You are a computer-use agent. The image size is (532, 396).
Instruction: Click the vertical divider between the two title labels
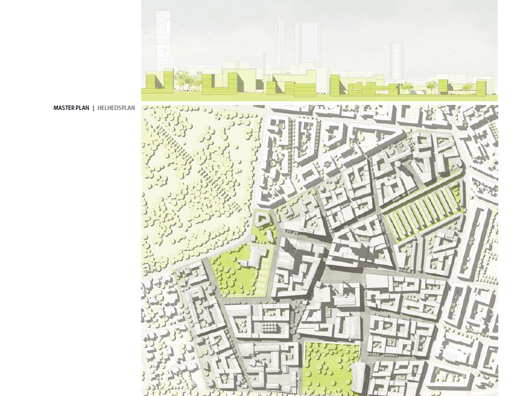(94, 108)
